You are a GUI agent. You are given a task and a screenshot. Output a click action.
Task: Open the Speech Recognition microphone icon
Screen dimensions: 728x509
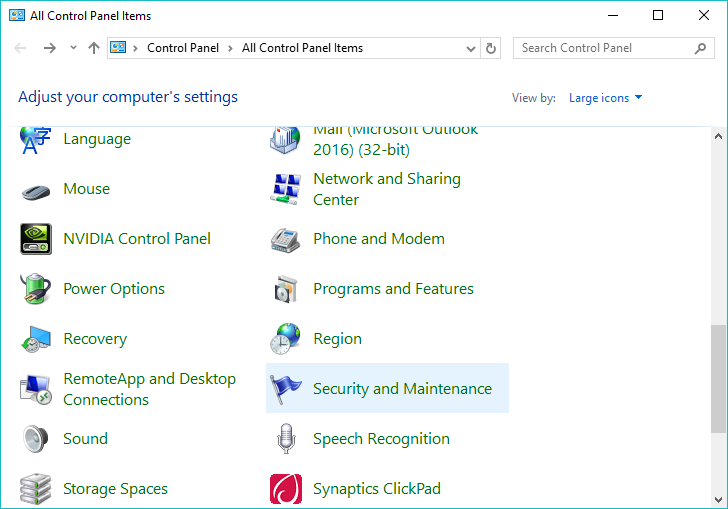click(286, 439)
